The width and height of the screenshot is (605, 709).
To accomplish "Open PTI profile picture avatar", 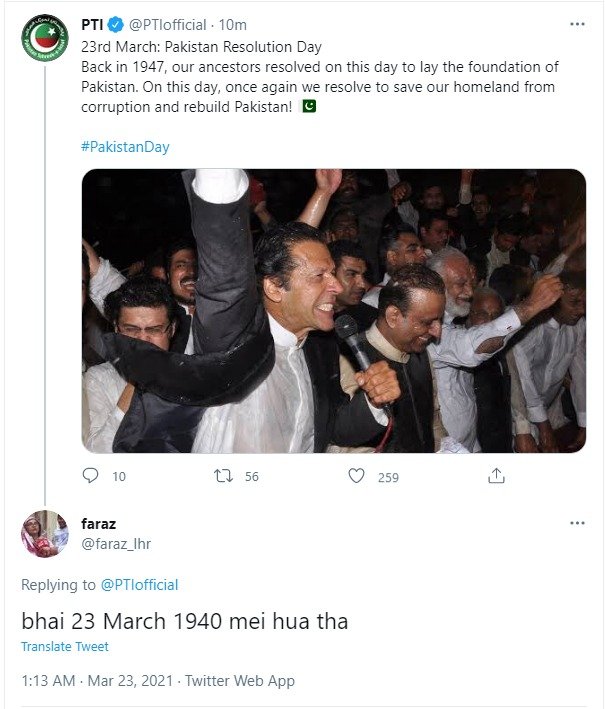I will [44, 40].
